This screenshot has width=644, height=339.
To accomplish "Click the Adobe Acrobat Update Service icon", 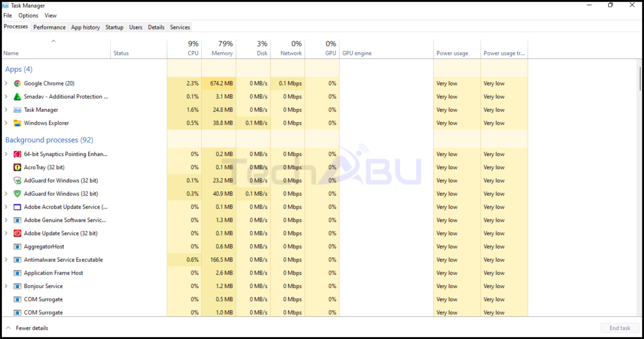I will [17, 207].
